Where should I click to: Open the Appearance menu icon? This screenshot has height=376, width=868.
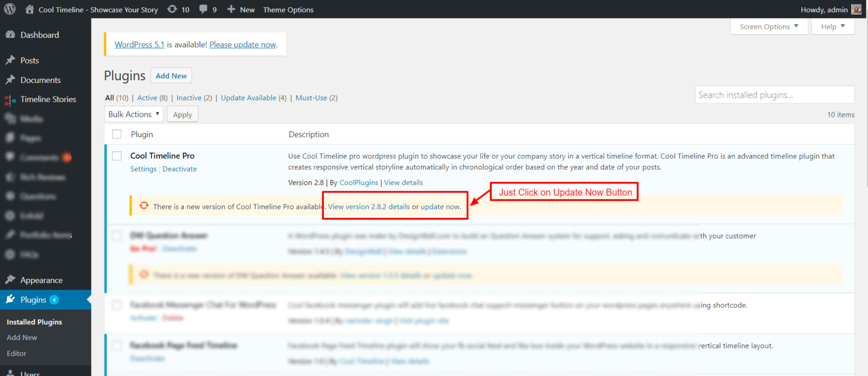pos(10,279)
